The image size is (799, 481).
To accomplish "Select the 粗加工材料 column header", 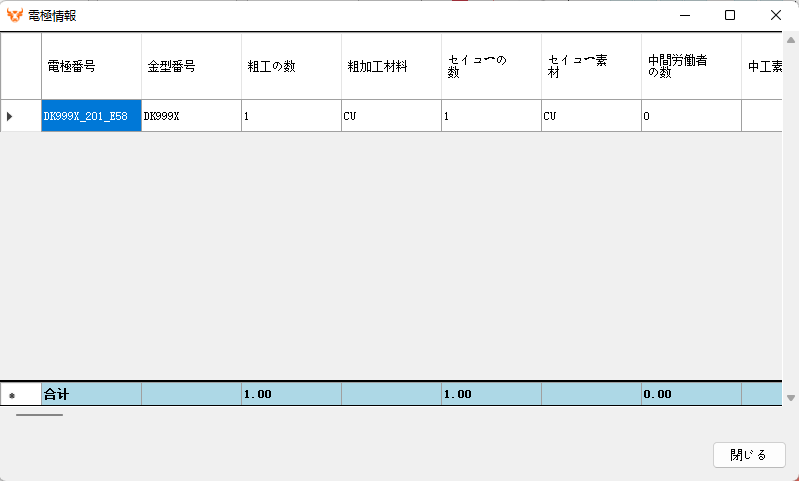I will (x=391, y=67).
